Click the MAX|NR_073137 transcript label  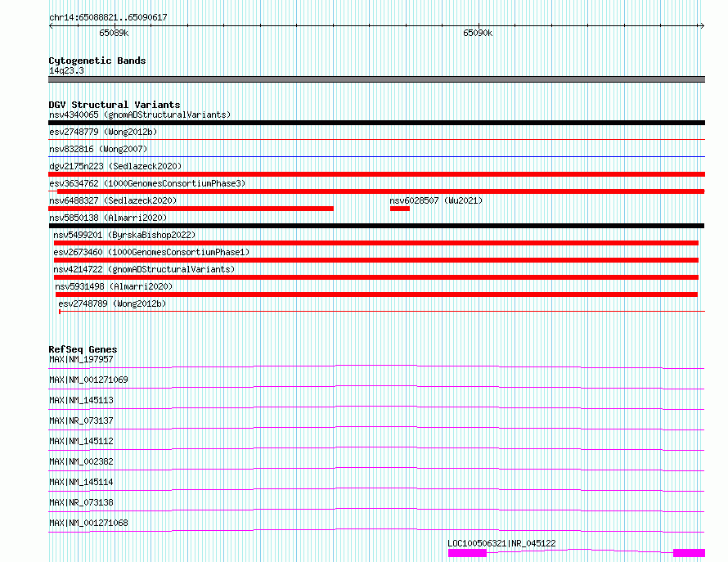pos(81,420)
